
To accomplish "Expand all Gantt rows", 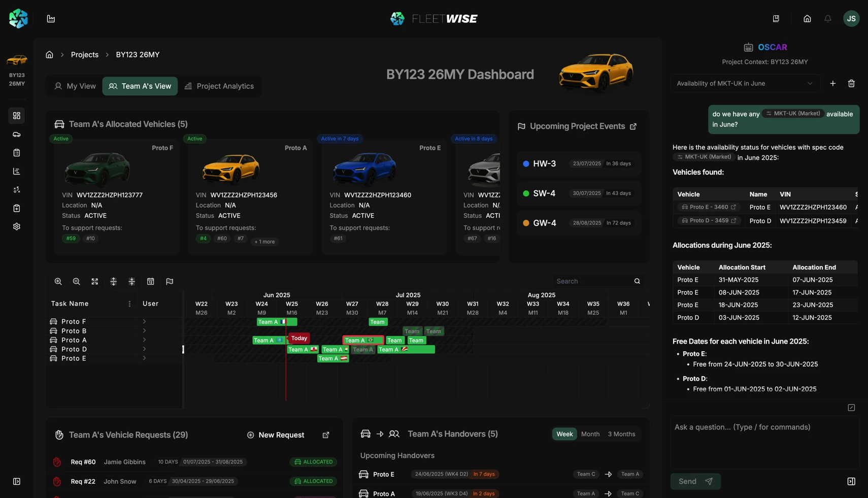I will pos(114,281).
